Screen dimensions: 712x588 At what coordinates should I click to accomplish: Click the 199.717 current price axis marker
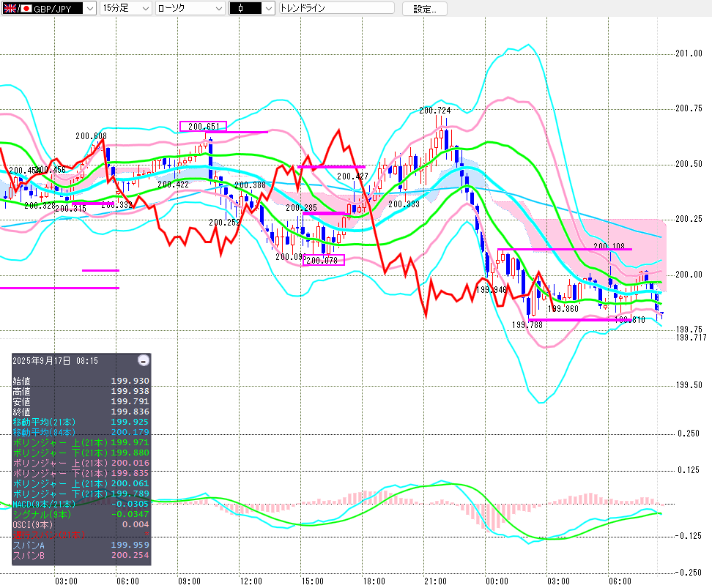tap(689, 337)
